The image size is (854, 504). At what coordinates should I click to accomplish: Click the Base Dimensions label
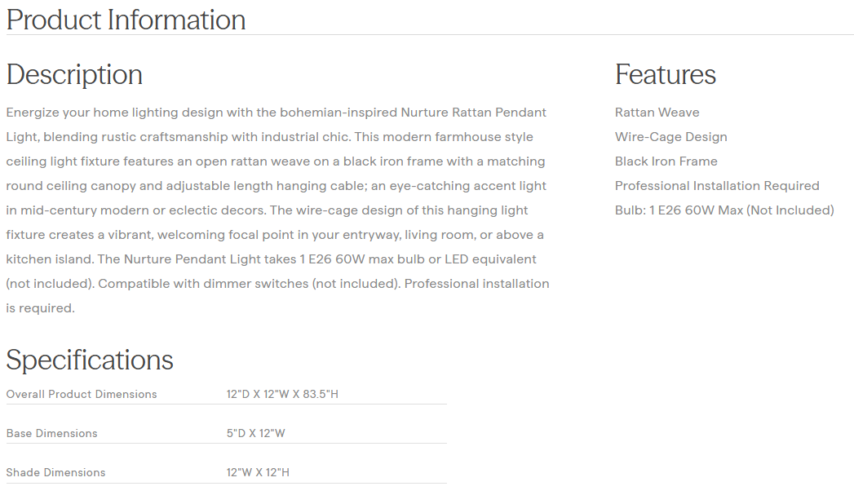click(x=51, y=434)
